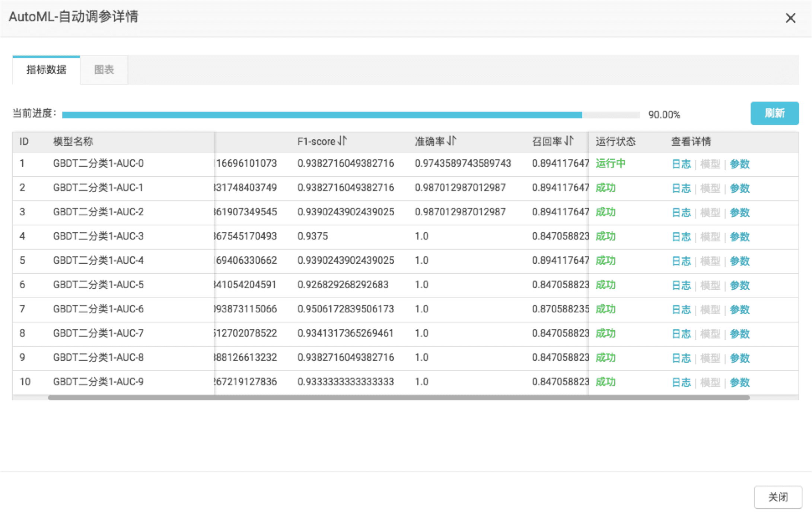Open 参数 for GBDT二分类1-AUC-6
812x520 pixels.
[x=739, y=309]
